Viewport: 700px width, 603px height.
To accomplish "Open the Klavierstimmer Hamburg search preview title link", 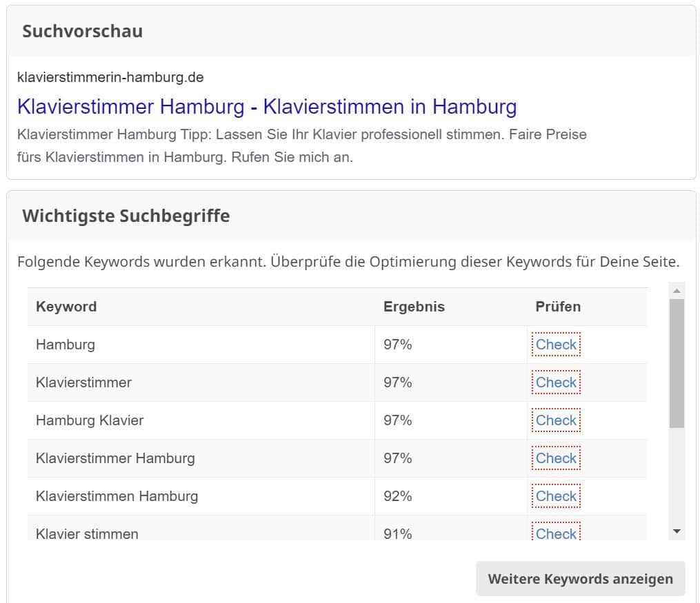I will click(x=267, y=107).
